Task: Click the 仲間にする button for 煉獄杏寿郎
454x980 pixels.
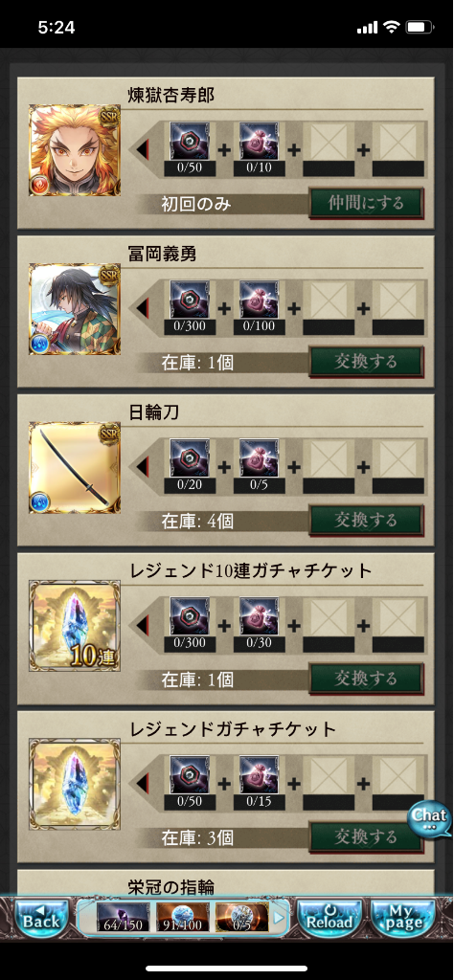Action: click(367, 203)
